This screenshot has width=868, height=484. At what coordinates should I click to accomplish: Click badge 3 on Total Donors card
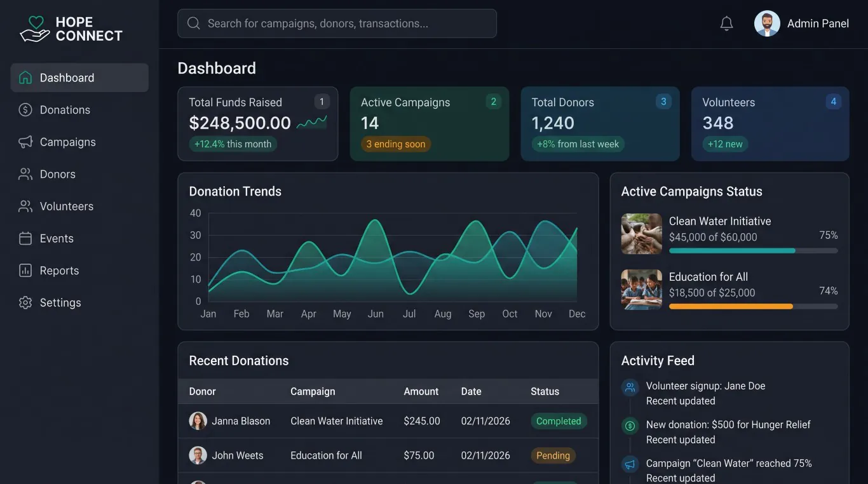click(663, 102)
